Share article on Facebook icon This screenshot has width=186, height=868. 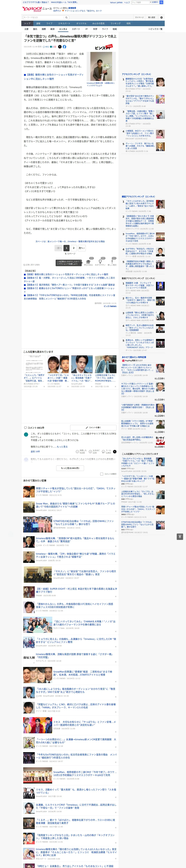(x=64, y=47)
